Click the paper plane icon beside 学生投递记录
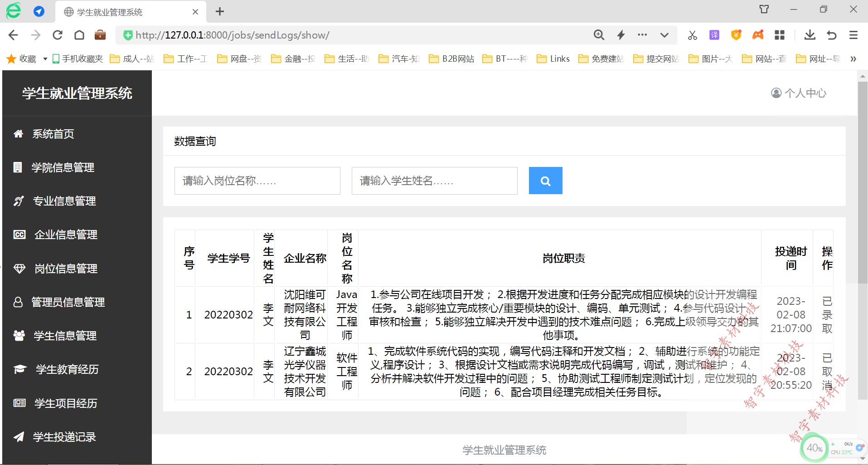The width and height of the screenshot is (868, 465). click(x=19, y=437)
